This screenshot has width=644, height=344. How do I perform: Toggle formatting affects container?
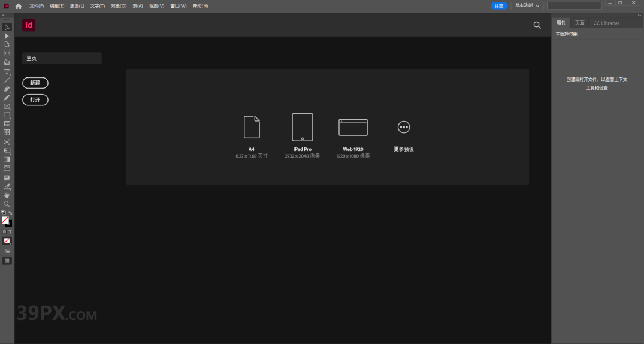pyautogui.click(x=4, y=232)
